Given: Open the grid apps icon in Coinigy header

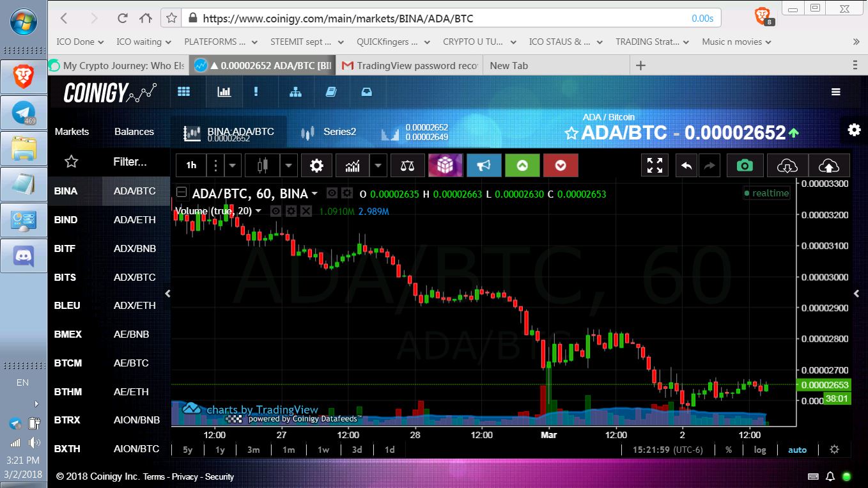Looking at the screenshot, I should point(184,92).
